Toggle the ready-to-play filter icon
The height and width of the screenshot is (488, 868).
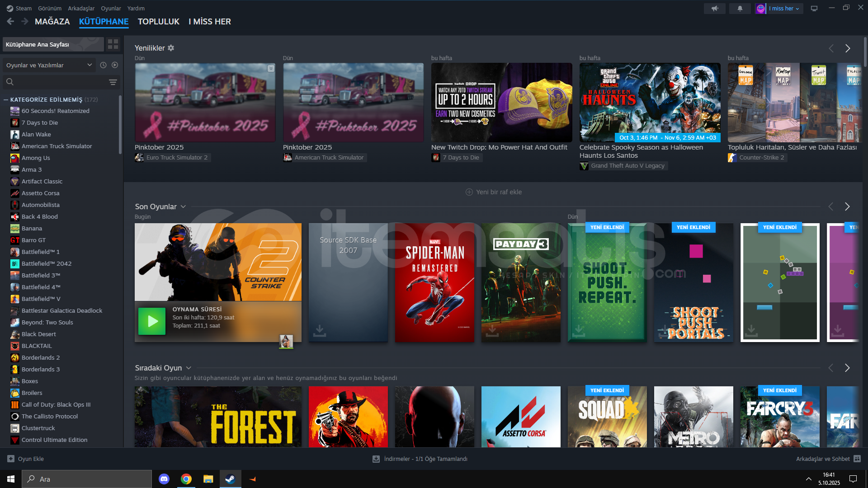coord(115,65)
